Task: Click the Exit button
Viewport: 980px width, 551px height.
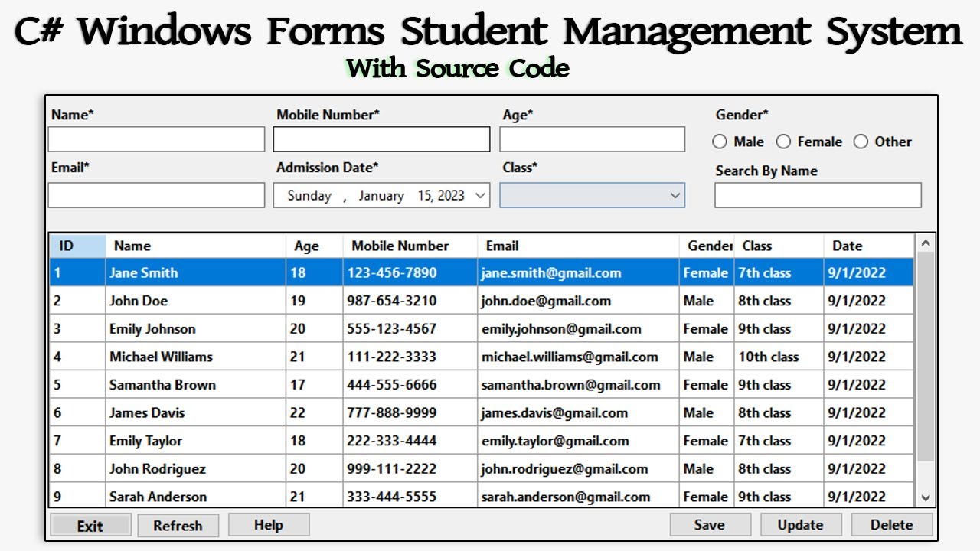Action: 90,526
